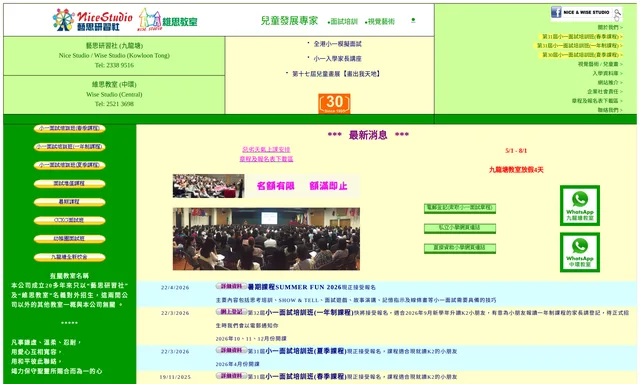Select the fourth yellow sidebar button 面試專修課程
This screenshot has width=640, height=384.
(70, 184)
